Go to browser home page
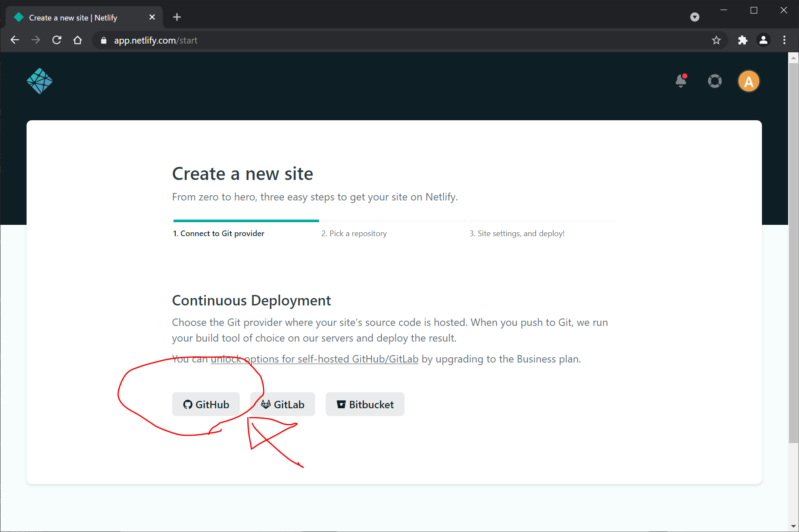The height and width of the screenshot is (532, 799). click(x=78, y=40)
